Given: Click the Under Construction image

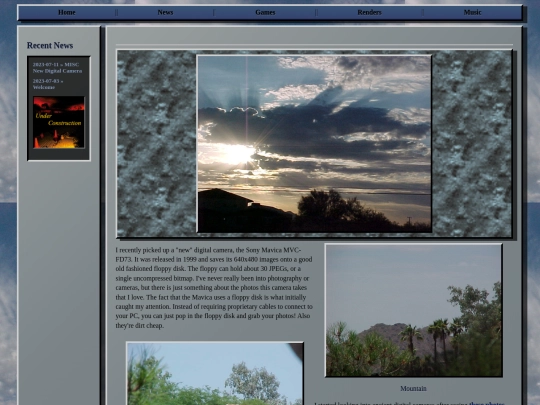Looking at the screenshot, I should (59, 122).
